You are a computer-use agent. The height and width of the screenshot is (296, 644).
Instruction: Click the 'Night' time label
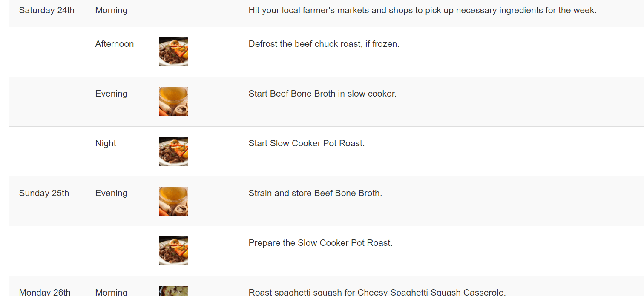pos(106,143)
